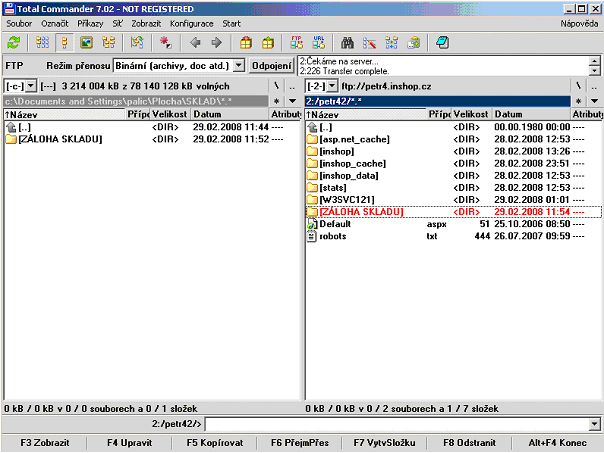Open left panel directory history arrow
This screenshot has height=453, width=604.
click(292, 101)
